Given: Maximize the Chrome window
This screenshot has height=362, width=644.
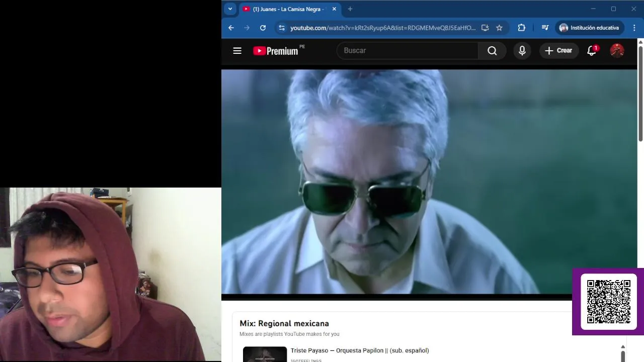Looking at the screenshot, I should click(613, 9).
